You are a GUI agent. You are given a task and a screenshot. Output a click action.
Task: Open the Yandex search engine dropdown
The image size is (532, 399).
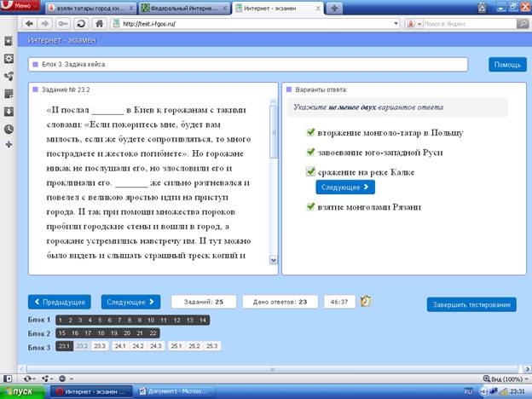coord(414,24)
